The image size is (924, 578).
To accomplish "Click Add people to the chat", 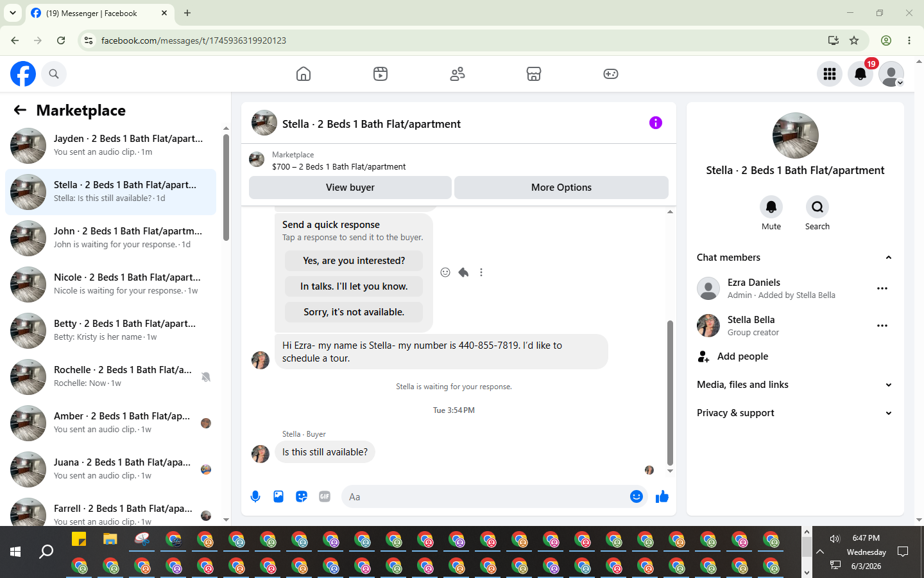I will point(796,356).
